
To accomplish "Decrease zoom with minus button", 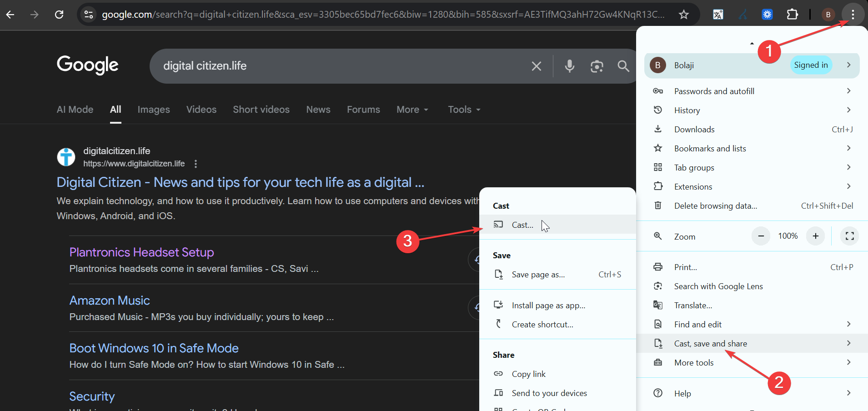I will [x=761, y=236].
